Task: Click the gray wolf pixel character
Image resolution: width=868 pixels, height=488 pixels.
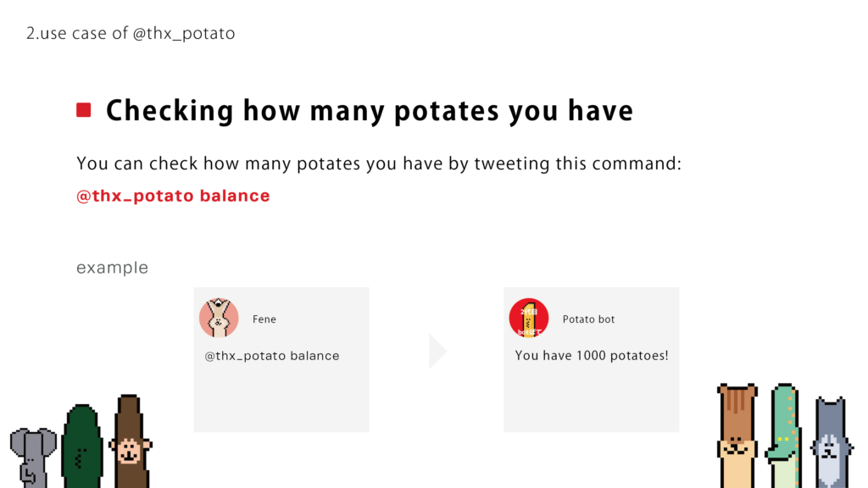Action: click(x=832, y=442)
